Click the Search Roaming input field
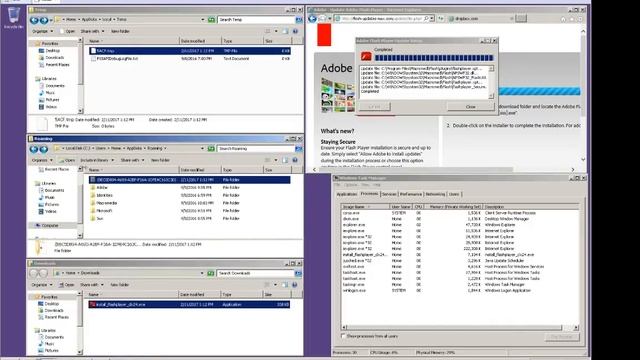The width and height of the screenshot is (640, 360). click(x=256, y=149)
